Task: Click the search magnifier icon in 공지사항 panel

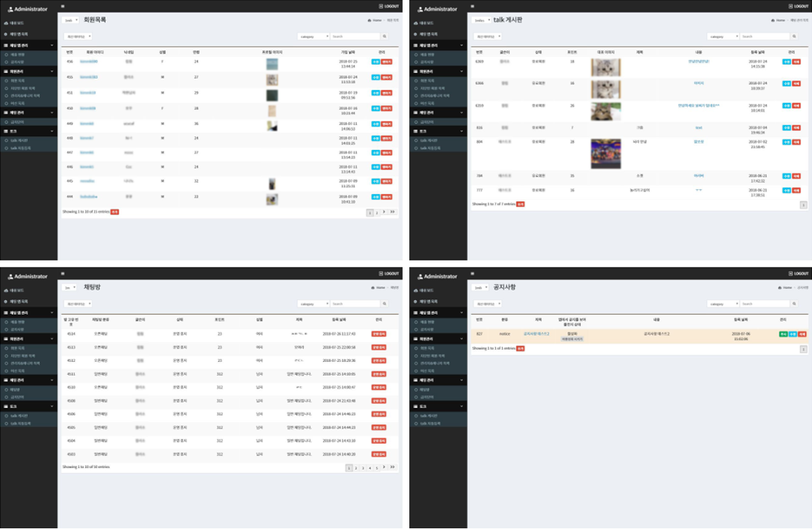Action: tap(794, 304)
